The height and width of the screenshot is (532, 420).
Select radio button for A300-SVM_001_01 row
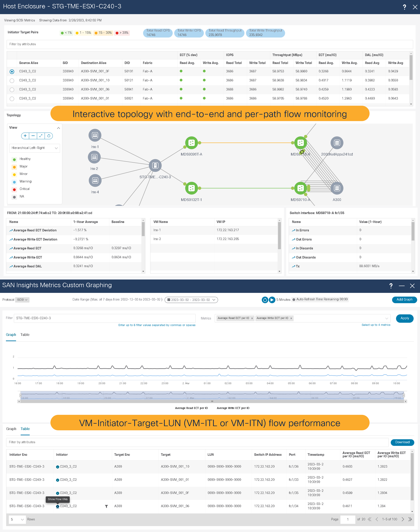[12, 99]
